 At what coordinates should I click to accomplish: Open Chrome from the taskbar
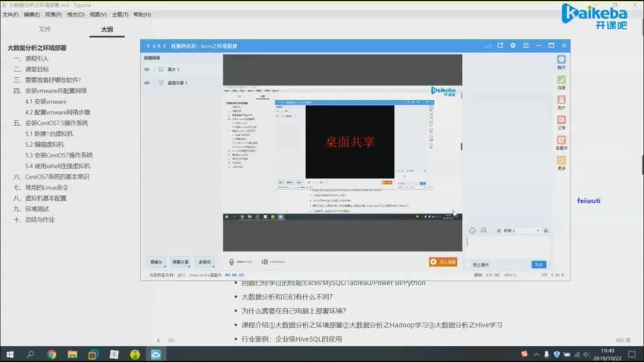52,354
